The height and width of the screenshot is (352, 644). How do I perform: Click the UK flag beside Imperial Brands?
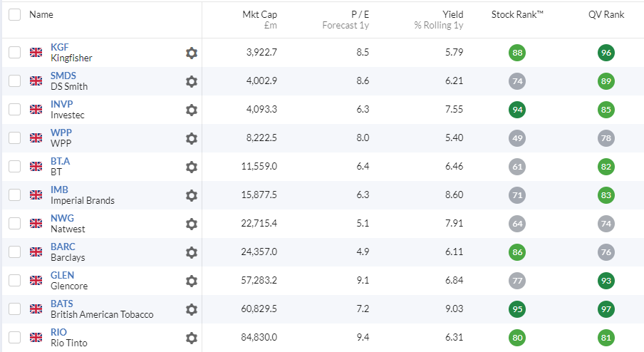pyautogui.click(x=36, y=195)
